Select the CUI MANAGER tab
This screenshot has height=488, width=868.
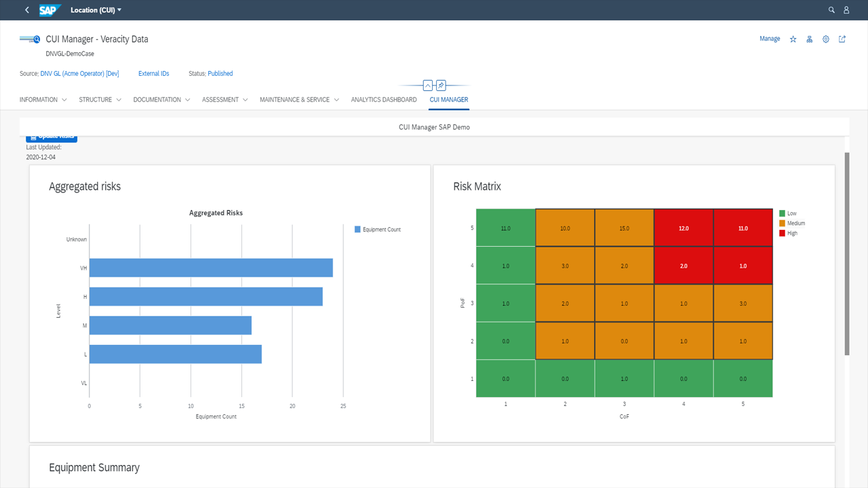[x=448, y=100]
